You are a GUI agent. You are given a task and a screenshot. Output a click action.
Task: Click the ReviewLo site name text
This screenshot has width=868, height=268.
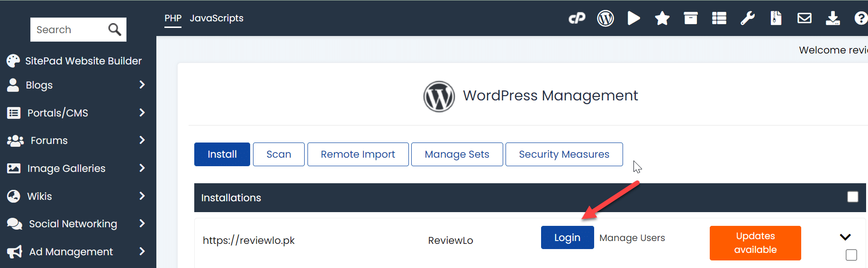(451, 241)
